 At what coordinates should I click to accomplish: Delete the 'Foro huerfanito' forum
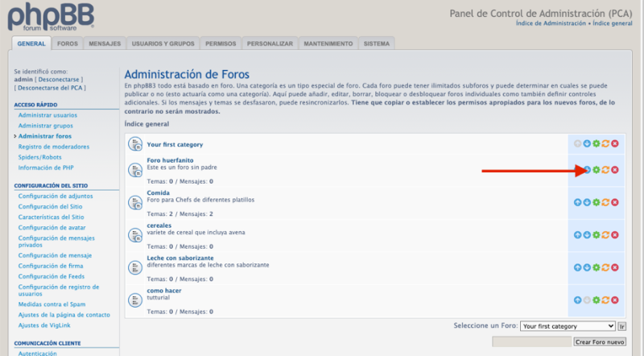click(615, 170)
